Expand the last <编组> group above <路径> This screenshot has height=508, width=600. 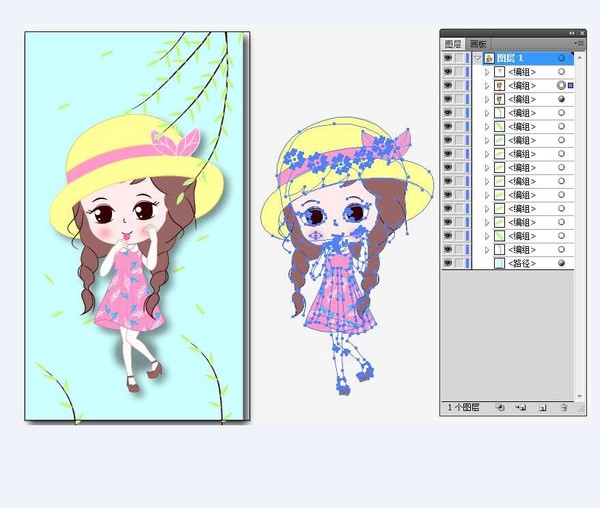pos(487,250)
